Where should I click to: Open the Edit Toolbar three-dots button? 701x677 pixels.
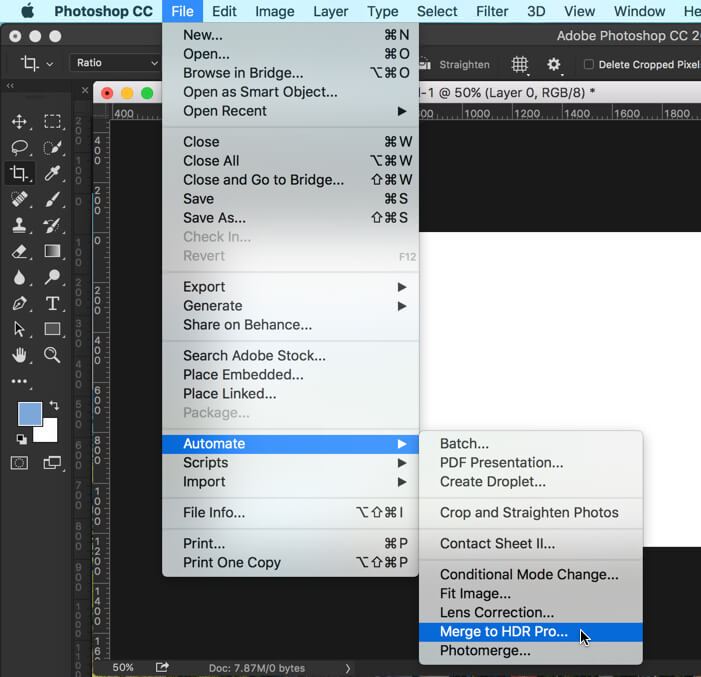tap(19, 381)
